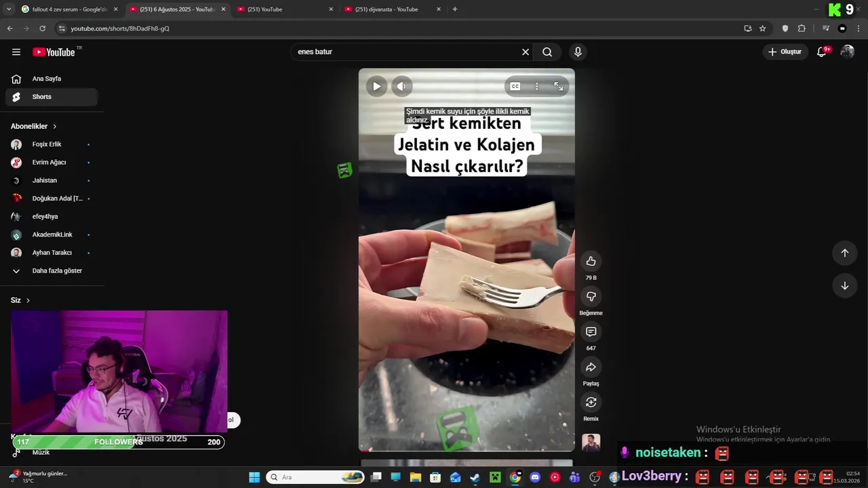868x488 pixels.
Task: Click Oluştur create button
Action: tap(785, 52)
